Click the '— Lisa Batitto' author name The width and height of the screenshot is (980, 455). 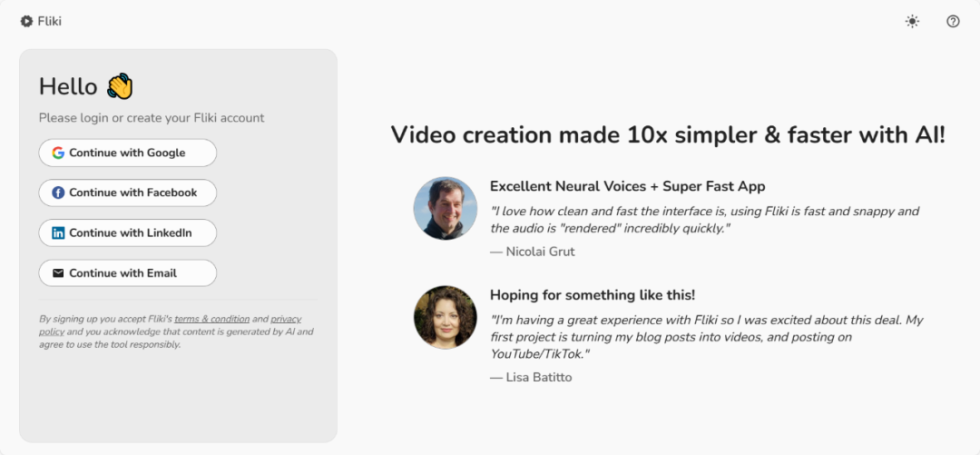click(x=531, y=378)
